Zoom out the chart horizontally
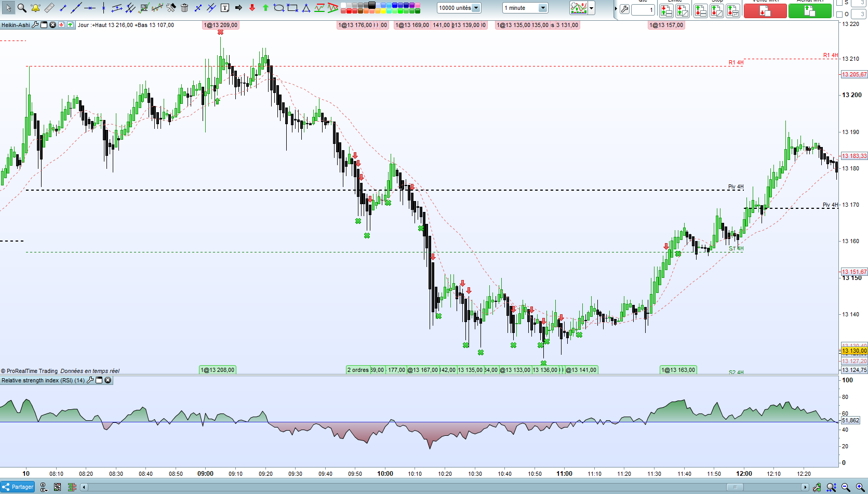 point(846,487)
